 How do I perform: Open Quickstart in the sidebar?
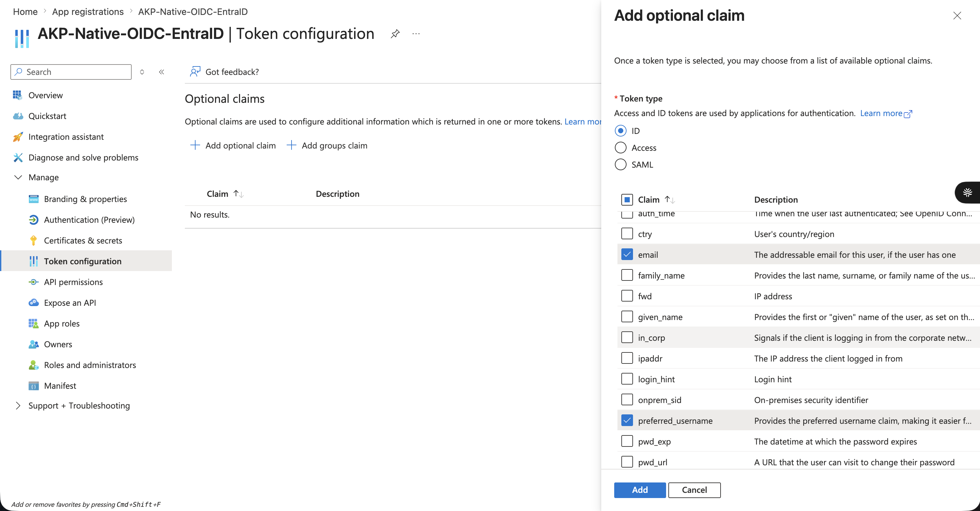click(x=47, y=116)
